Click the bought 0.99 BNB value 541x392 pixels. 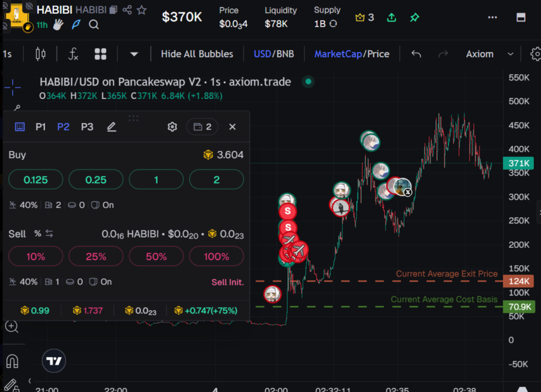pyautogui.click(x=35, y=311)
